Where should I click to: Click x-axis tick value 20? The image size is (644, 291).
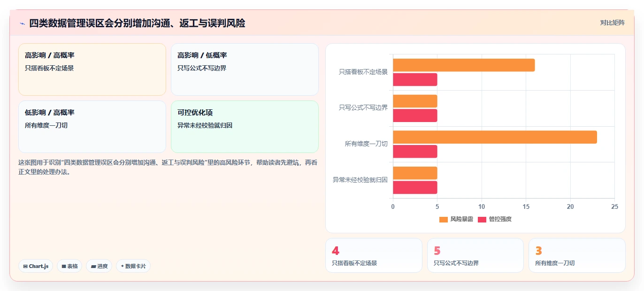(570, 207)
